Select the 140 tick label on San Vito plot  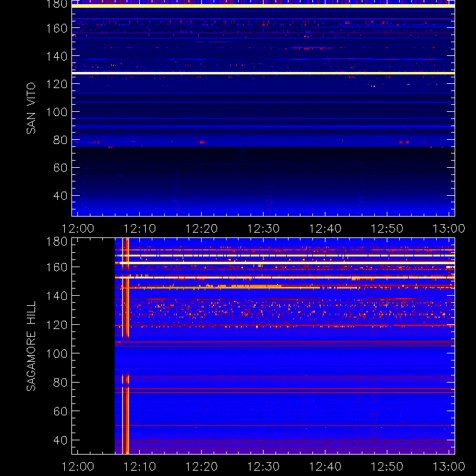click(57, 56)
